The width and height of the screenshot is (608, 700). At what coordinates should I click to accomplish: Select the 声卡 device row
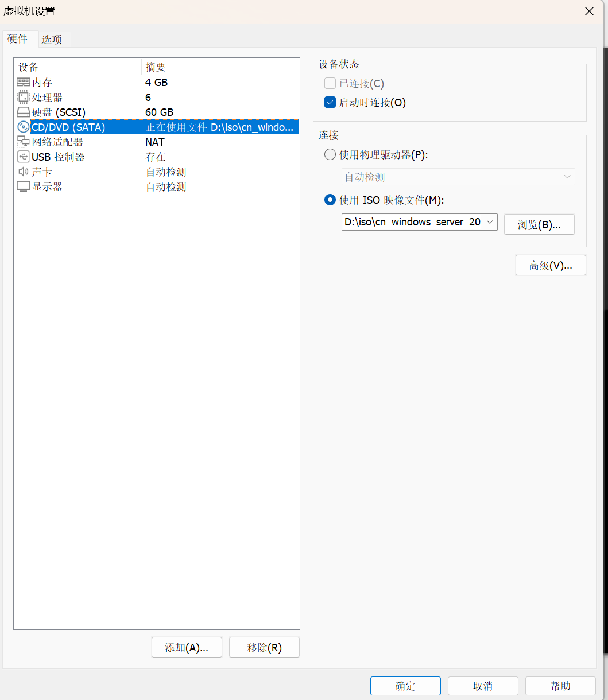(157, 172)
